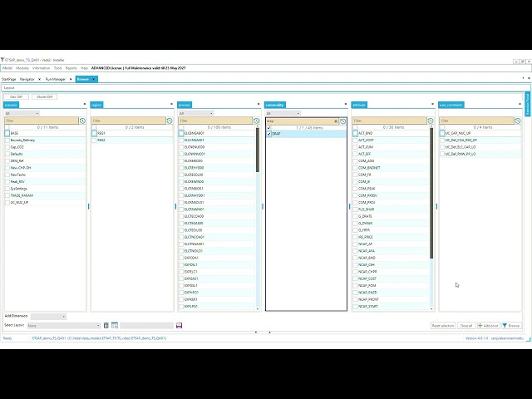Open the process All dropdown
Image resolution: width=532 pixels, height=399 pixels.
click(196, 113)
